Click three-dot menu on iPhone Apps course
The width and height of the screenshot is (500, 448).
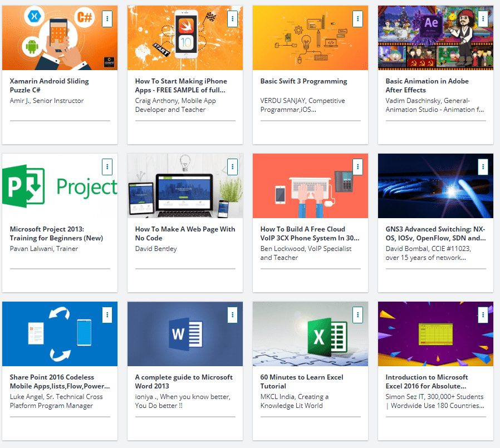[233, 18]
